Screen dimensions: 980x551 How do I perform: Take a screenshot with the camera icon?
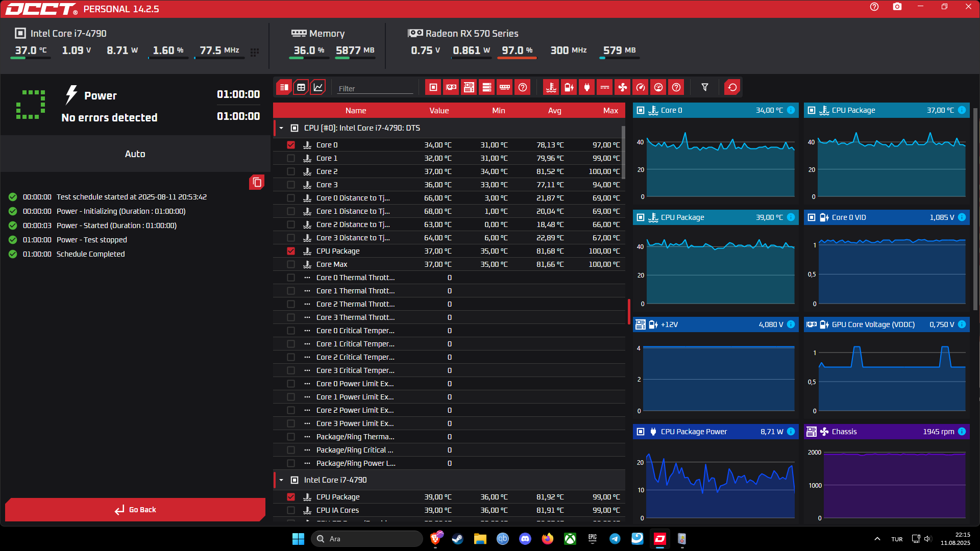pyautogui.click(x=897, y=7)
